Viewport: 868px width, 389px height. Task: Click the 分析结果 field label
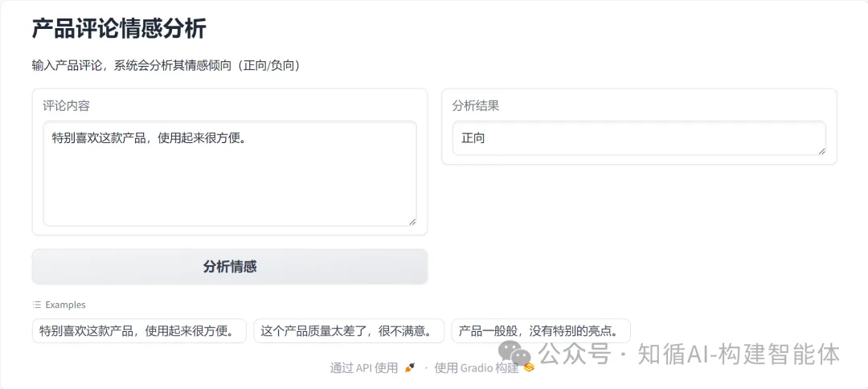[x=476, y=105]
